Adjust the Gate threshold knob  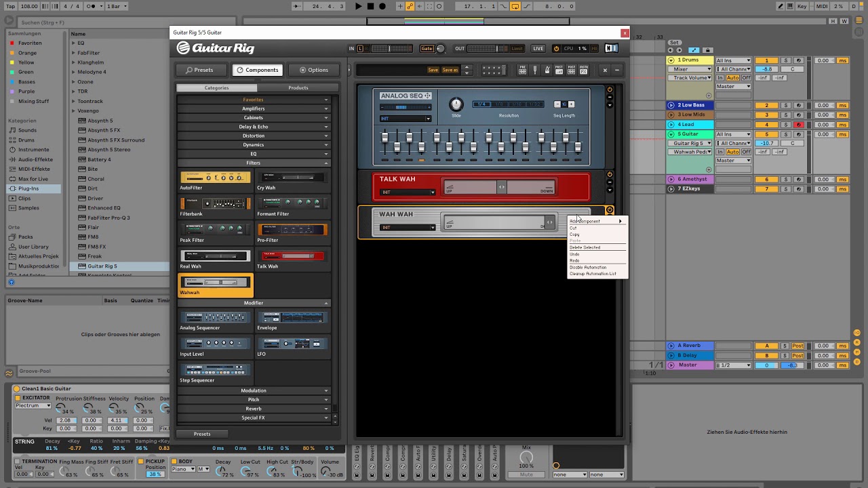441,48
